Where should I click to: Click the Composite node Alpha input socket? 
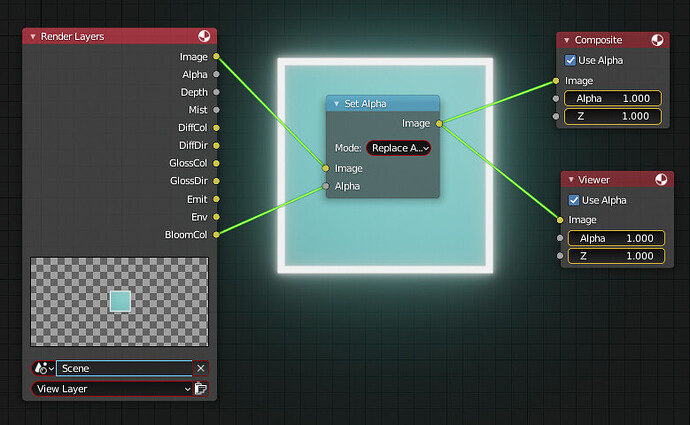coord(556,99)
